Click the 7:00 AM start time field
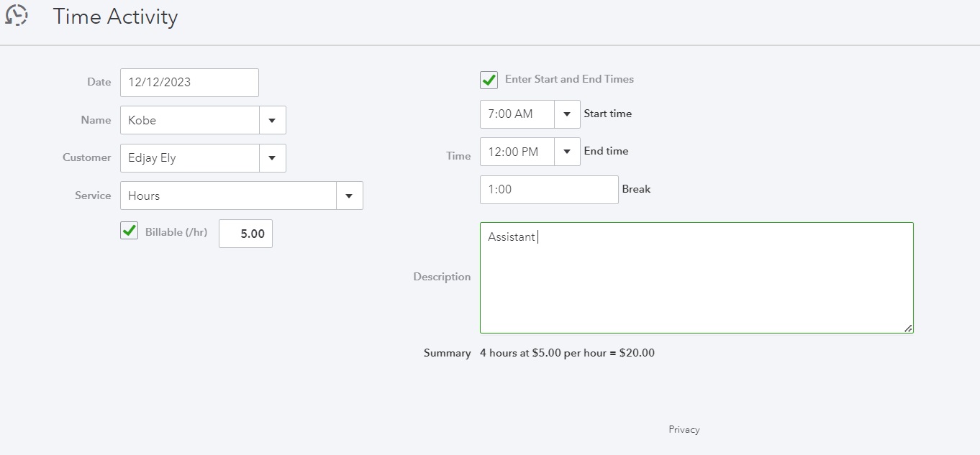 (x=517, y=114)
